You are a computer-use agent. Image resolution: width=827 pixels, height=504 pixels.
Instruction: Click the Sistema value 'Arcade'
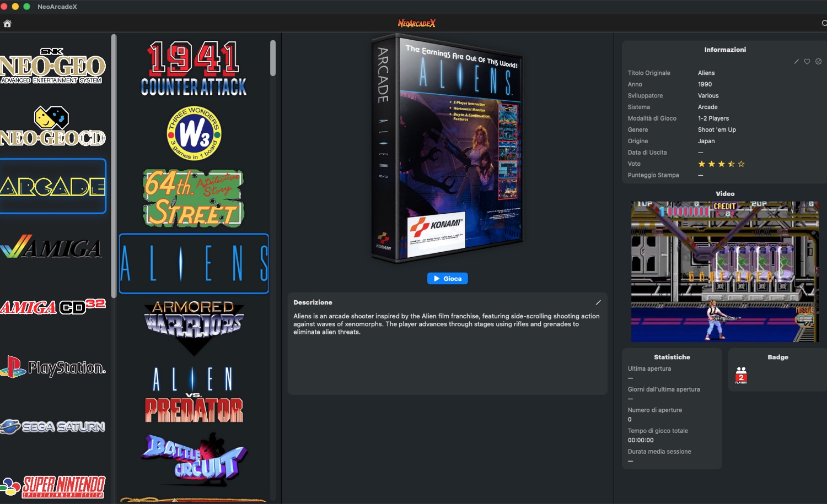[708, 107]
